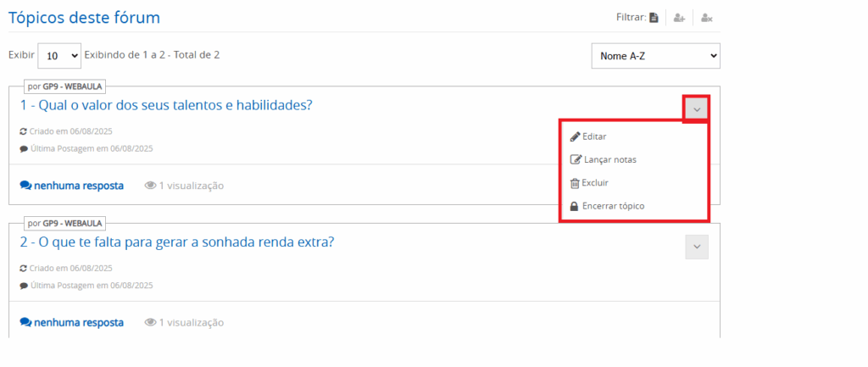Image resolution: width=868 pixels, height=367 pixels.
Task: Open the Exibir items-per-page dropdown
Action: coord(58,56)
